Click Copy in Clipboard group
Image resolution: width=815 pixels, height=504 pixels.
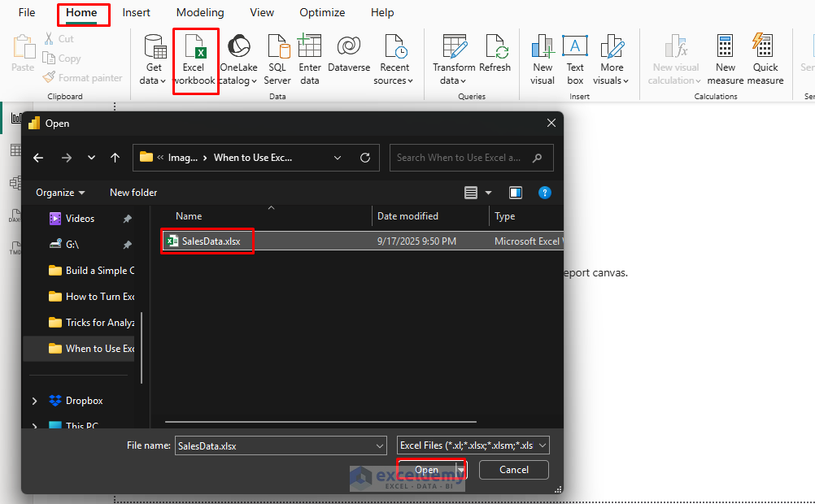62,59
